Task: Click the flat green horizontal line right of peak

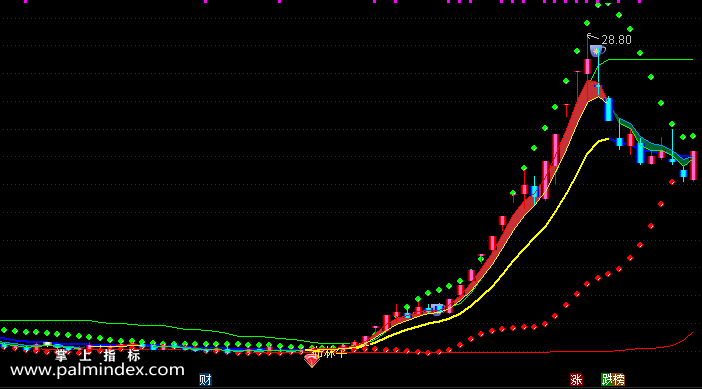Action: pyautogui.click(x=650, y=60)
